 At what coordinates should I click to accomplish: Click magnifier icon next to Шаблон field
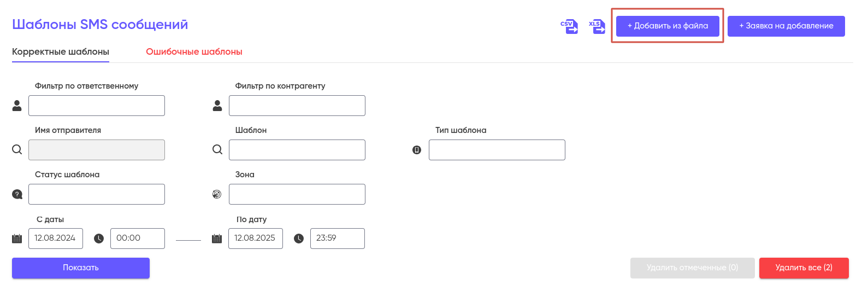217,150
